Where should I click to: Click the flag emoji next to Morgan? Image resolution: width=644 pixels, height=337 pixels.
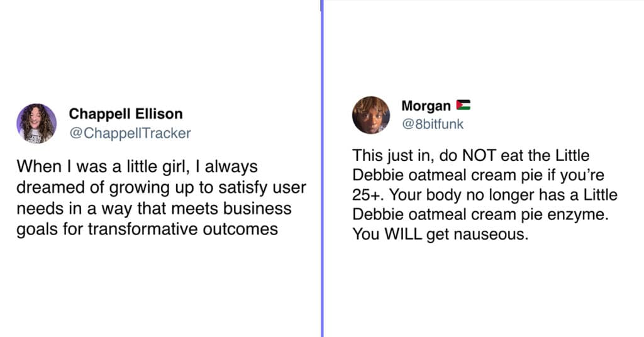(x=464, y=105)
